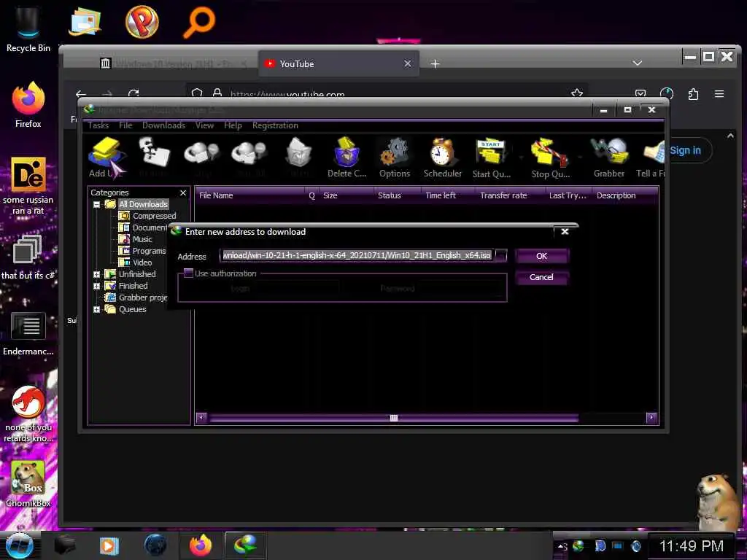
Task: Click Cancel in the download address dialog
Action: 542,277
